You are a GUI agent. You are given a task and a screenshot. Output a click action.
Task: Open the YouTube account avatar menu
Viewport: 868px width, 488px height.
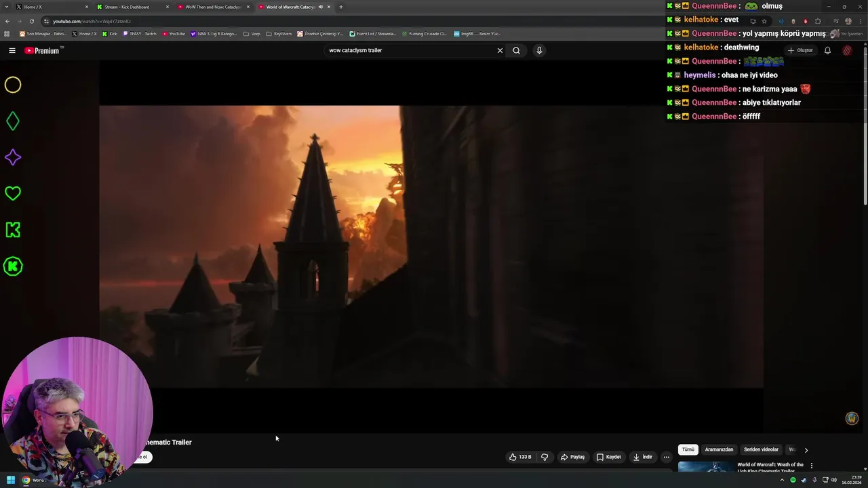847,50
